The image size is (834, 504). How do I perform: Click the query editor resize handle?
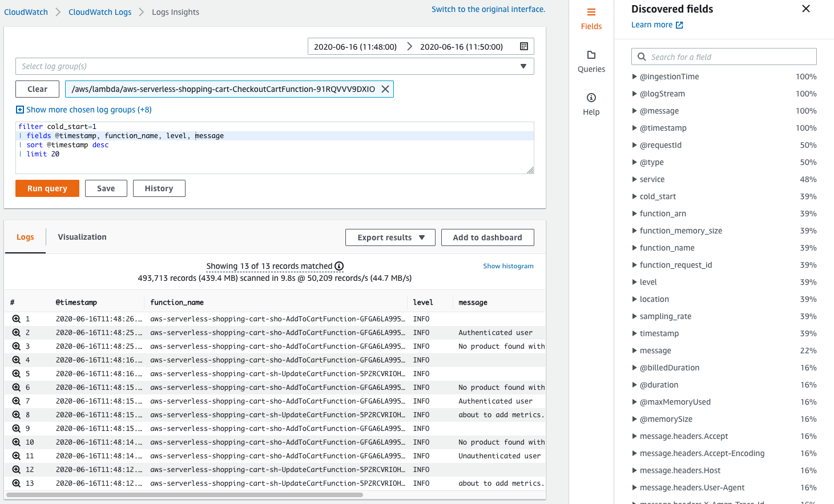530,170
